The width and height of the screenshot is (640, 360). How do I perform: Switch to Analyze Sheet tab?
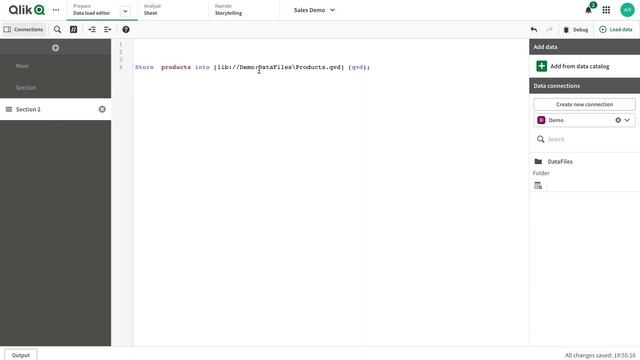[x=173, y=10]
